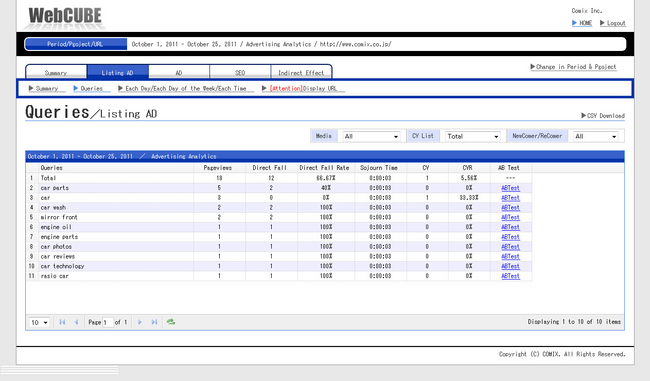
Task: Click the 66.67% Direct Fall Rate value
Action: pos(326,178)
